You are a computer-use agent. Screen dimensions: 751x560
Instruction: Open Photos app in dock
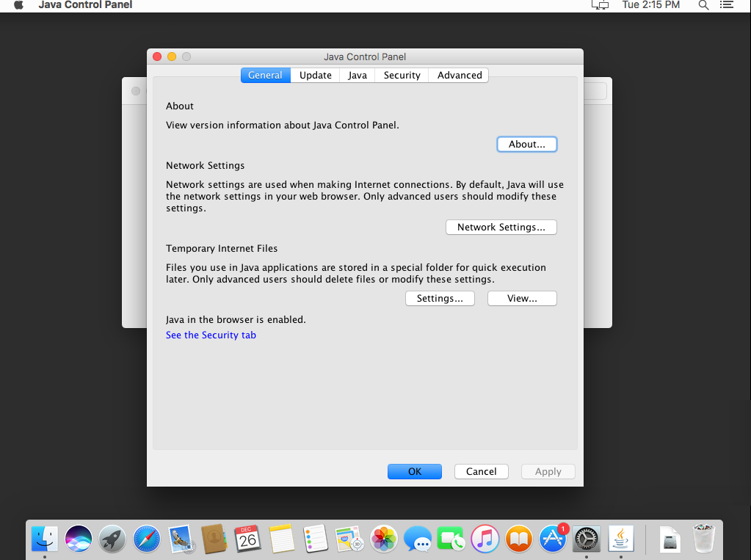pyautogui.click(x=383, y=539)
